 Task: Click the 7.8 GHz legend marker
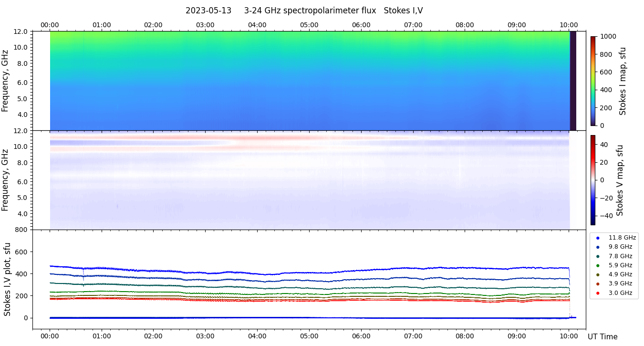point(598,256)
